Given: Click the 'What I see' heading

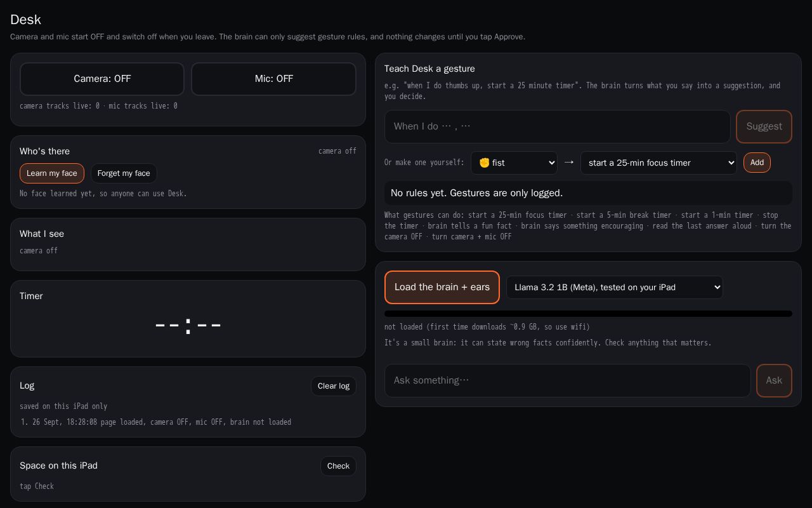Looking at the screenshot, I should click(42, 234).
